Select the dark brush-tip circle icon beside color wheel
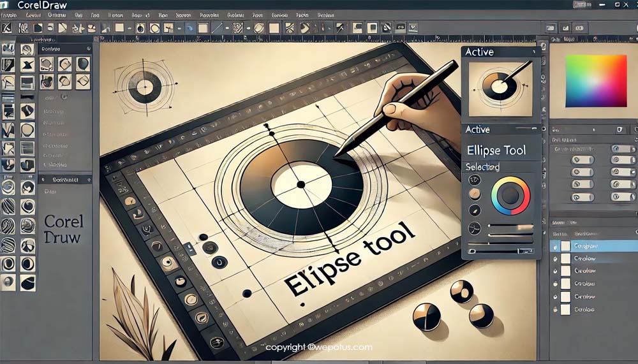The width and height of the screenshot is (638, 364). (475, 210)
